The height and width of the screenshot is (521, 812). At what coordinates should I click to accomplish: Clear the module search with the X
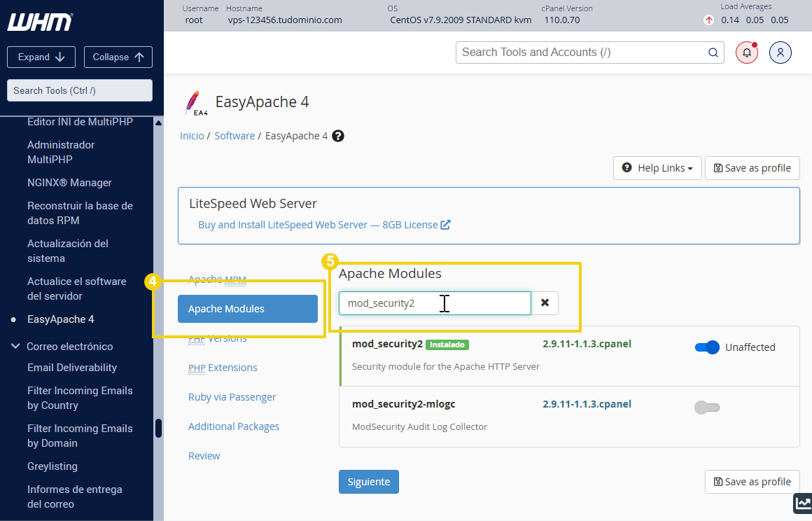click(x=545, y=303)
